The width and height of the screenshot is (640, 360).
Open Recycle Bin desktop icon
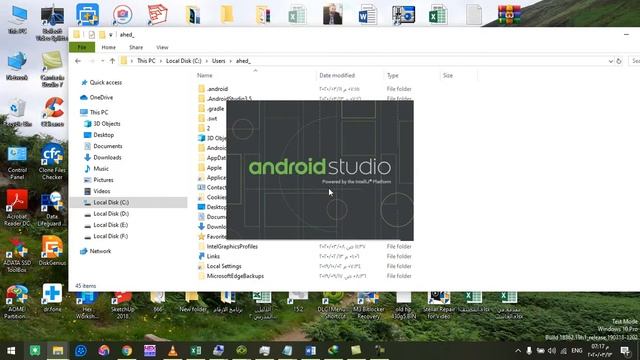[17, 112]
